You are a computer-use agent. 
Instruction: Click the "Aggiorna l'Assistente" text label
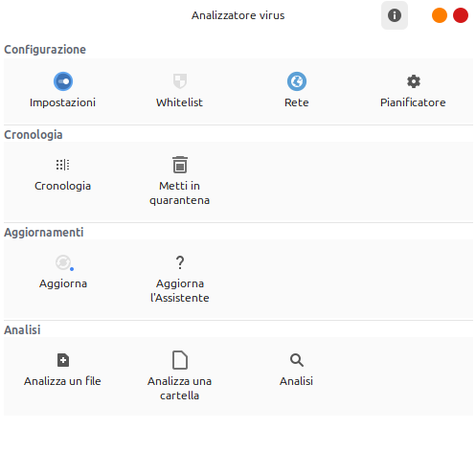[x=180, y=290]
